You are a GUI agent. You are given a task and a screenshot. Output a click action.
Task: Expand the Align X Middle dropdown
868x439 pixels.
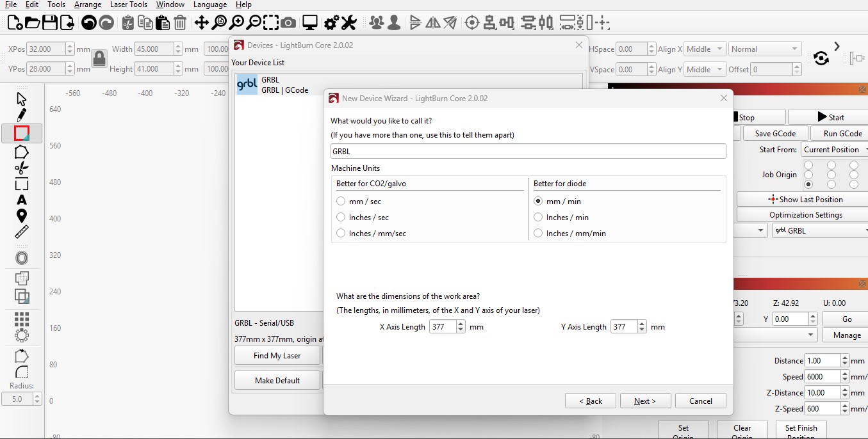pyautogui.click(x=705, y=49)
